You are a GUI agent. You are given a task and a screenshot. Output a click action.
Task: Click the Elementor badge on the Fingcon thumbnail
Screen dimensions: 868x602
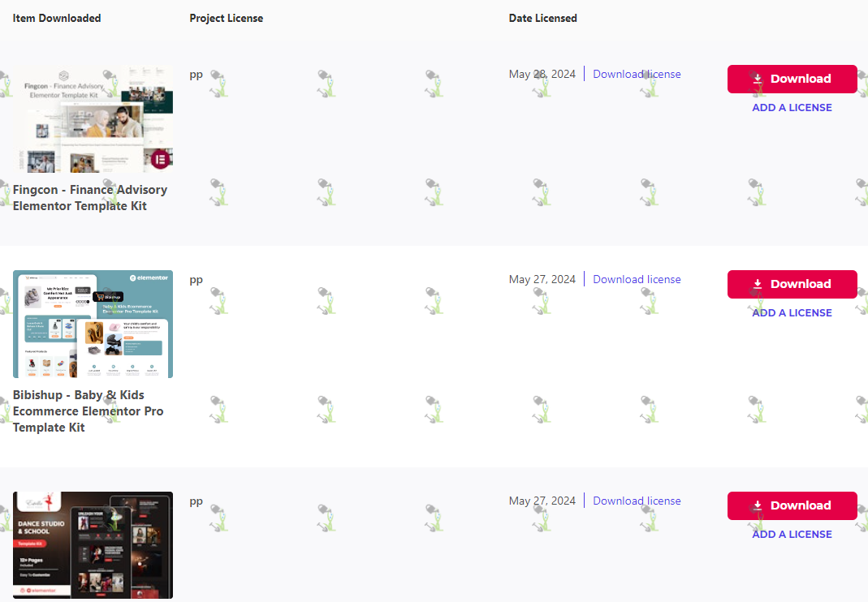click(161, 160)
